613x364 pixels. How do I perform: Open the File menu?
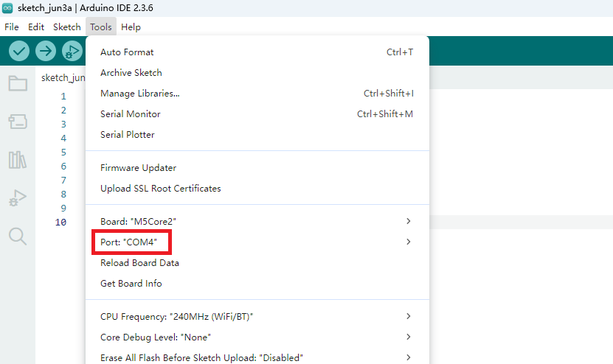coord(12,27)
